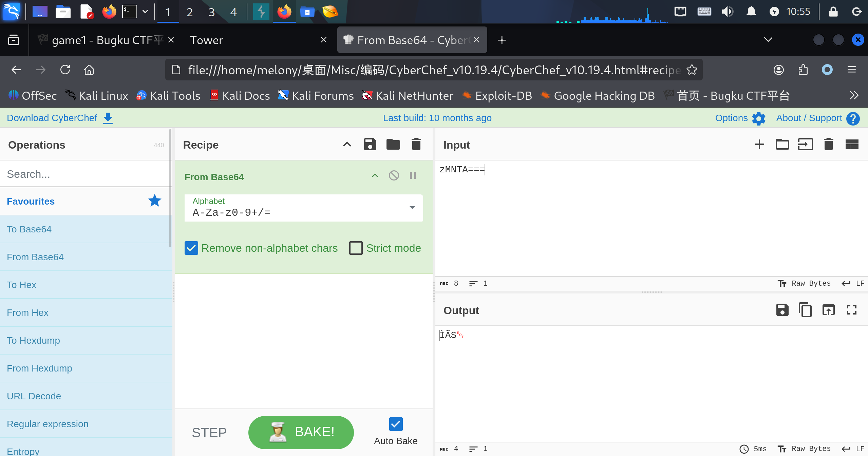
Task: Clear the recipe with the trash icon
Action: (416, 145)
